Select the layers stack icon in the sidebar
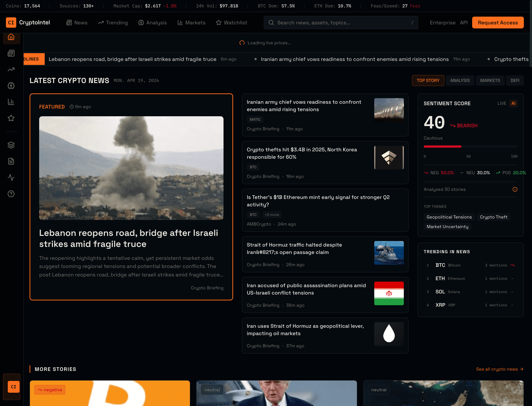The height and width of the screenshot is (406, 532). tap(11, 145)
